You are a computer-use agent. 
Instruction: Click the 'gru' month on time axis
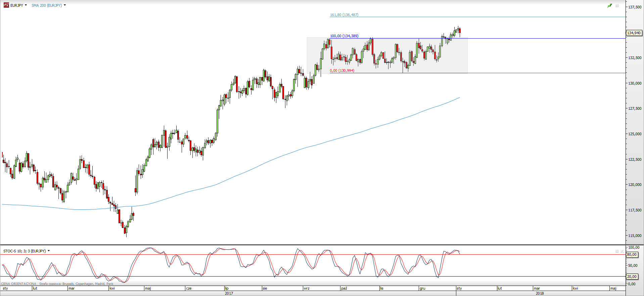coord(422,288)
